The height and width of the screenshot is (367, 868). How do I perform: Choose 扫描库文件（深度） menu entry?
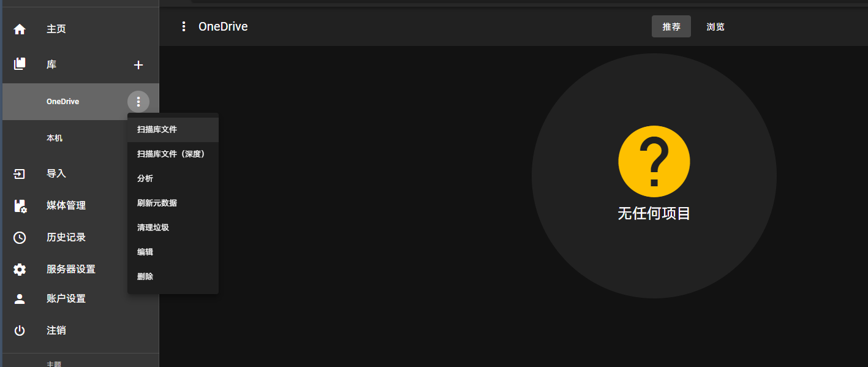pyautogui.click(x=173, y=154)
